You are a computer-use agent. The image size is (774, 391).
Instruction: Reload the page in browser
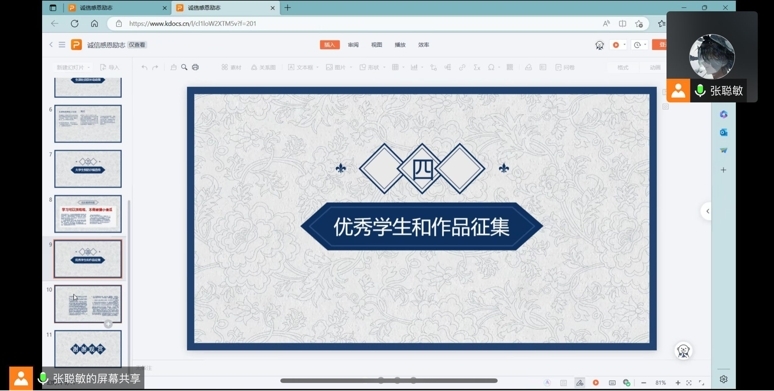point(75,23)
